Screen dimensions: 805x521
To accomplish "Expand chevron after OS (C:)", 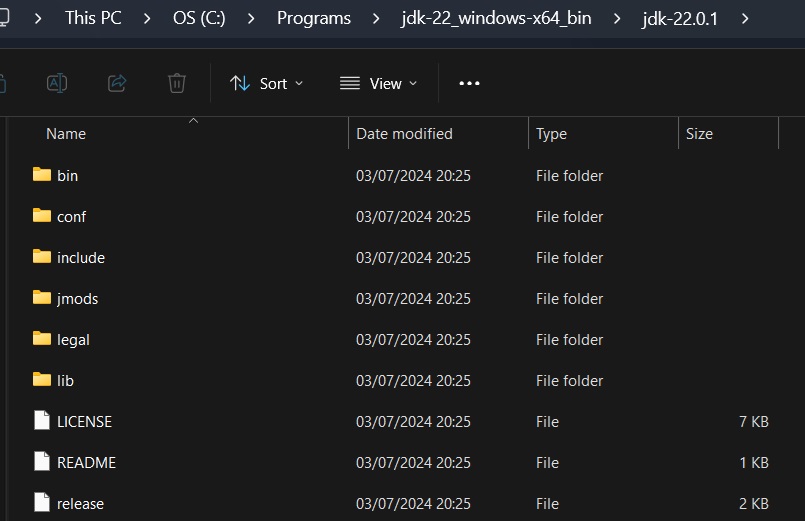I will pyautogui.click(x=251, y=19).
